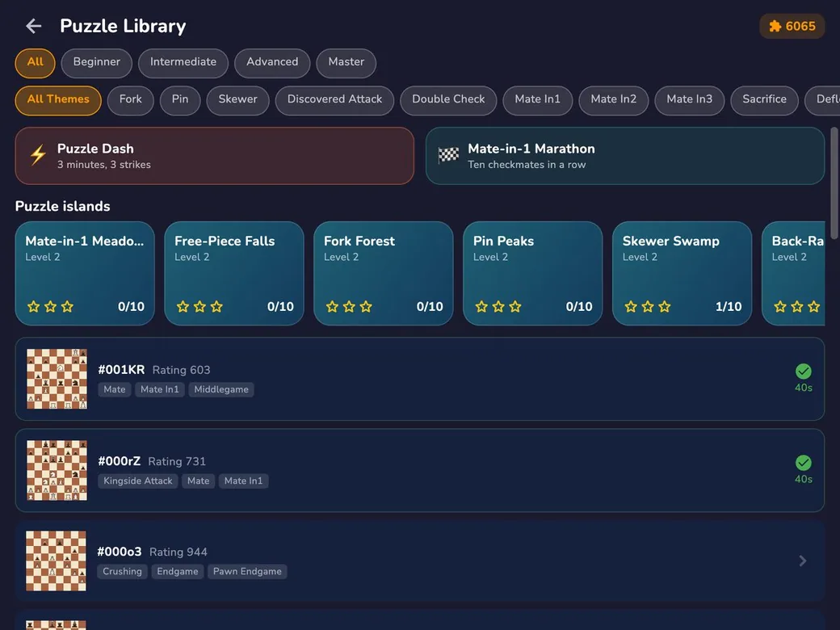Click the #001KR puzzle ID
840x630 pixels.
122,370
